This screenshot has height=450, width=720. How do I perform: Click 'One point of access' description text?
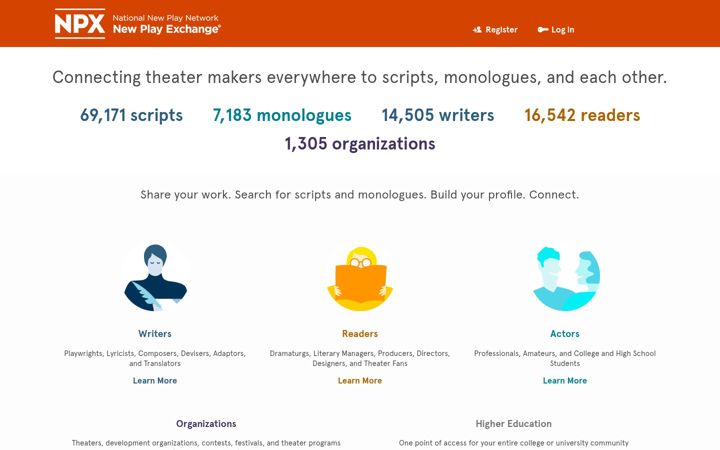(x=514, y=443)
